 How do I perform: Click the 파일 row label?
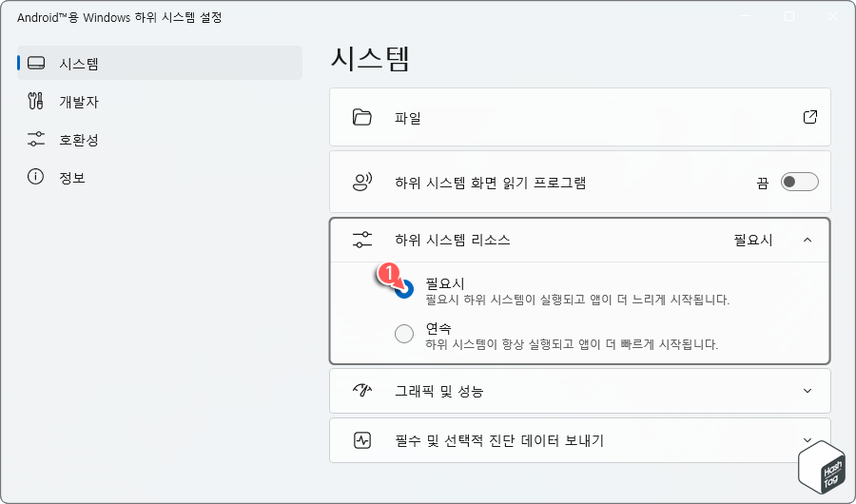pyautogui.click(x=408, y=118)
